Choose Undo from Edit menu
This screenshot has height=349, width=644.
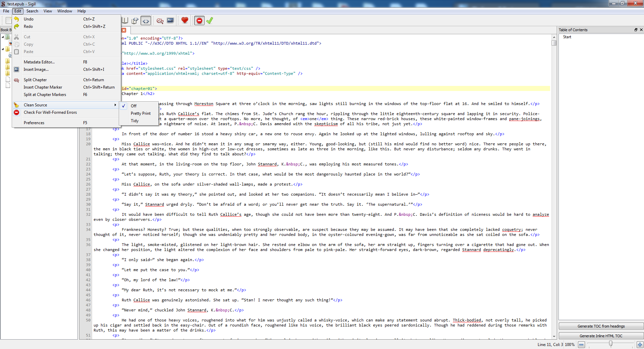click(66, 19)
